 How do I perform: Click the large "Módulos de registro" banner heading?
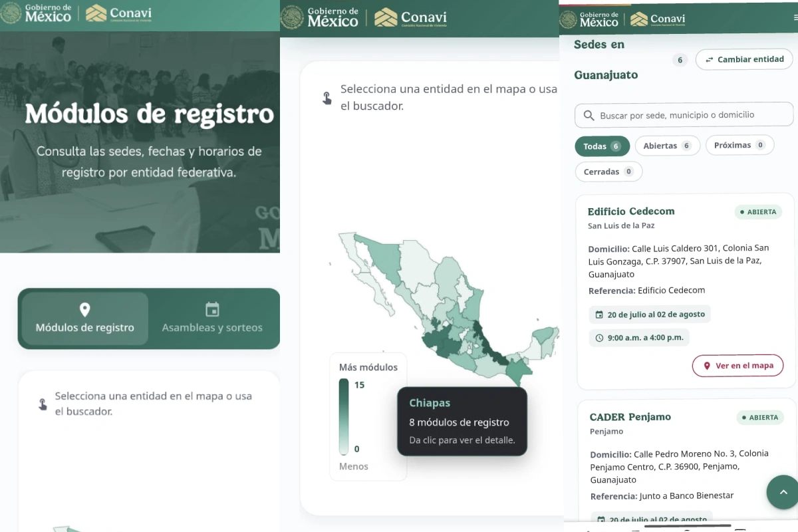150,114
